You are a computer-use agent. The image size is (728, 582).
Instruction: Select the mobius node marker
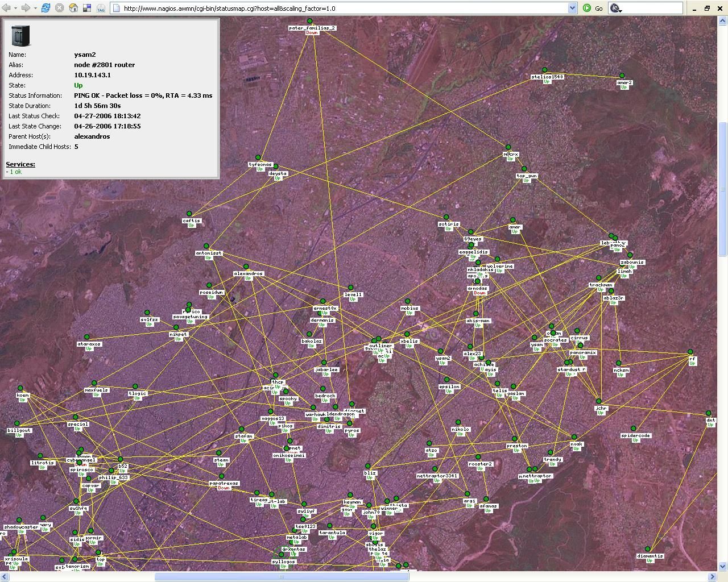(408, 301)
